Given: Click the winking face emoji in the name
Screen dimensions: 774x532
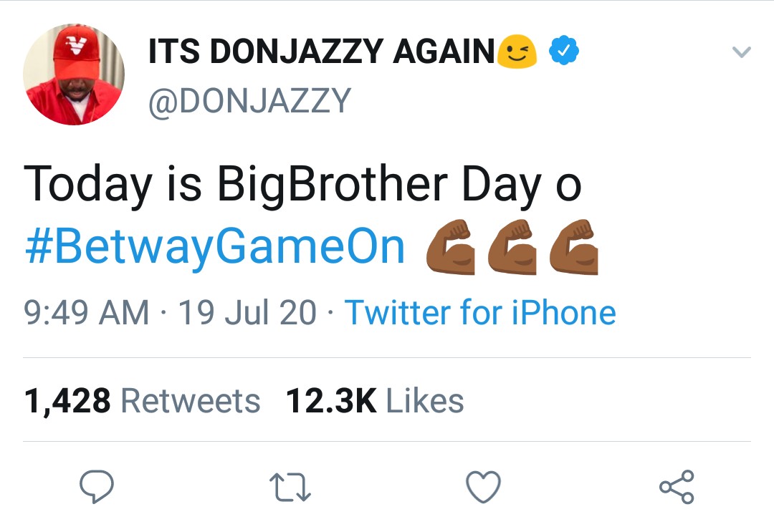Looking at the screenshot, I should 517,52.
